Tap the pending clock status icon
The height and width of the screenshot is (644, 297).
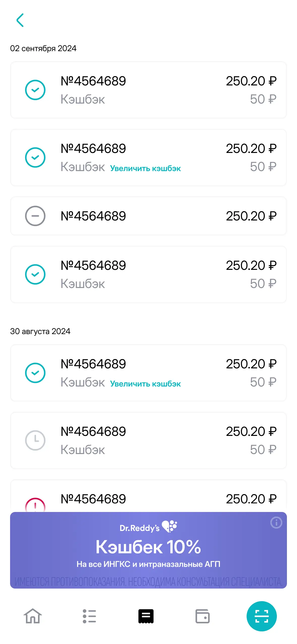[x=35, y=440]
